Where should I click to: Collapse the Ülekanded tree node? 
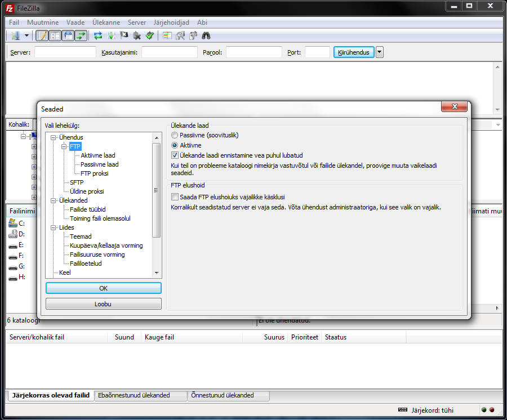(54, 200)
